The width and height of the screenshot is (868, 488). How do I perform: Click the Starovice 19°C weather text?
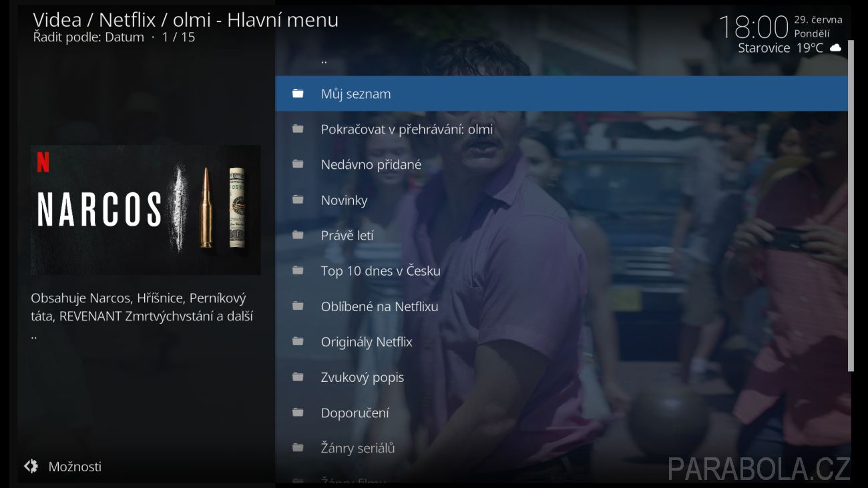(x=781, y=48)
